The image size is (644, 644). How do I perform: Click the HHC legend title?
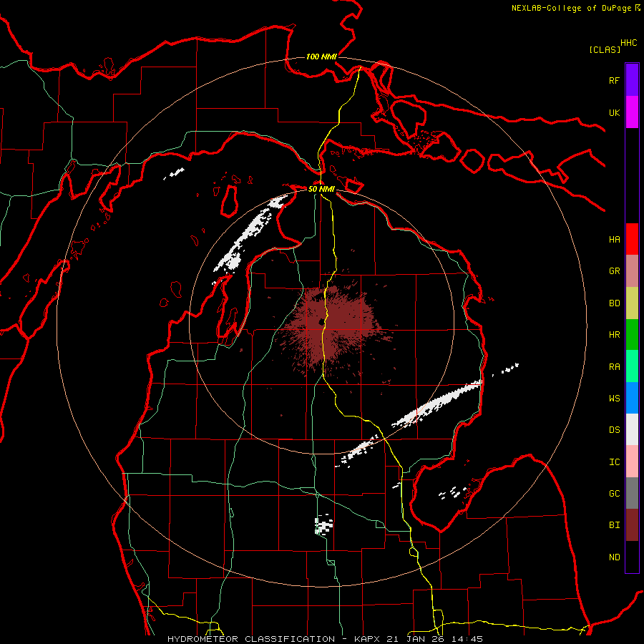coord(629,43)
